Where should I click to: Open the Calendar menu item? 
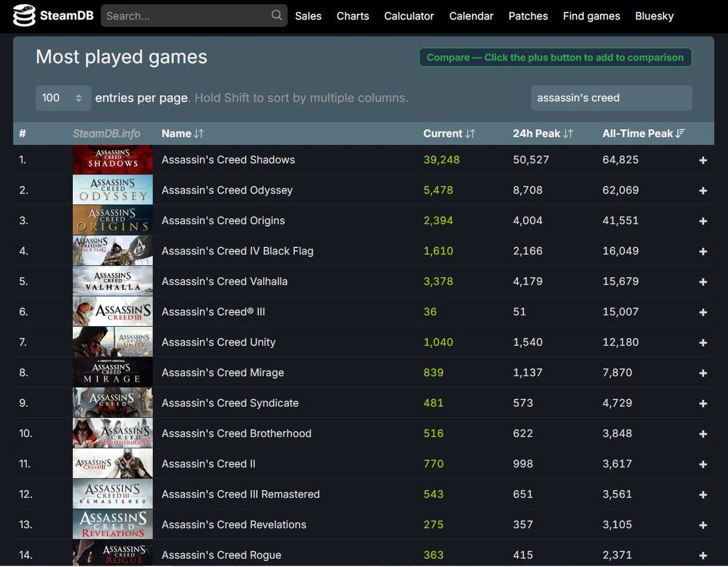471,16
